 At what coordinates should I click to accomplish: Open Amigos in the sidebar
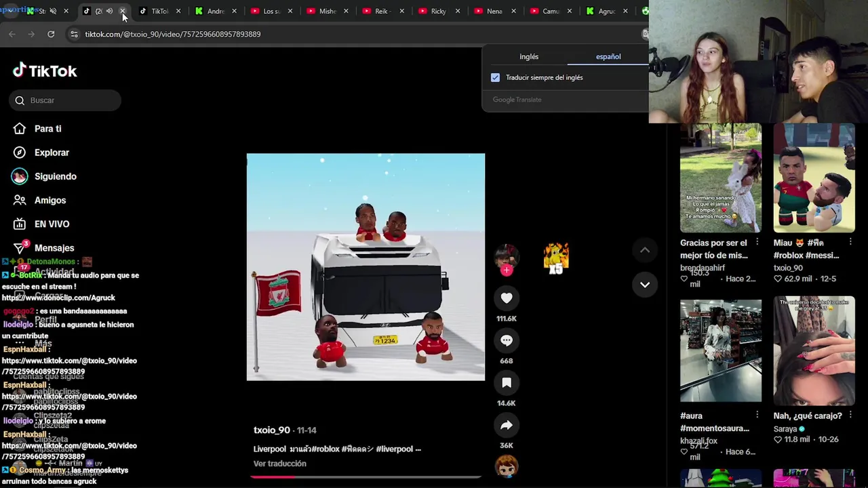click(50, 201)
